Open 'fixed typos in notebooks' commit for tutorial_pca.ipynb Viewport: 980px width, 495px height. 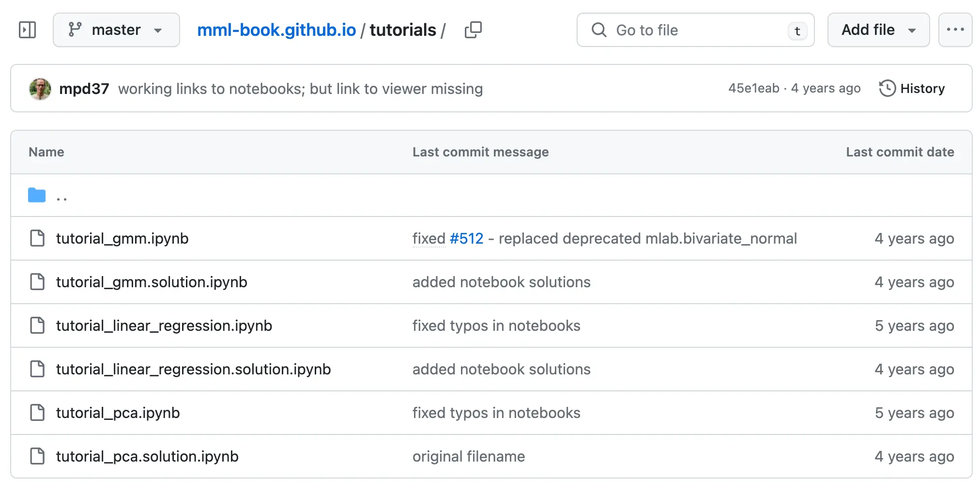(x=496, y=413)
